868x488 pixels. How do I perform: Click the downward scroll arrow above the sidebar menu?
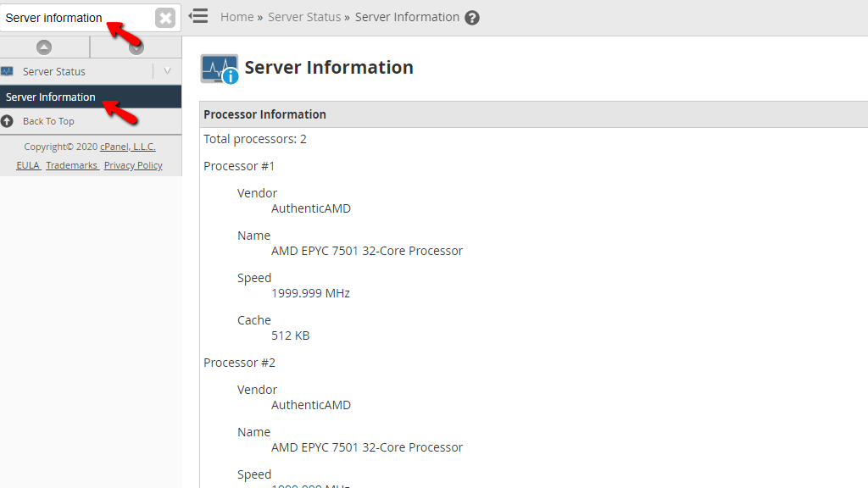click(x=136, y=47)
